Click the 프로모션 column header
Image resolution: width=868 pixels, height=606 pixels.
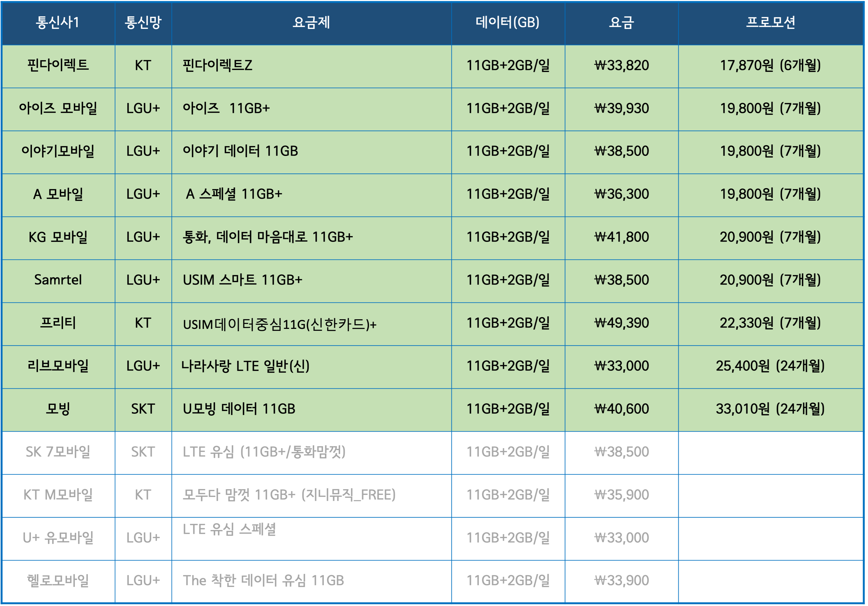pyautogui.click(x=771, y=23)
